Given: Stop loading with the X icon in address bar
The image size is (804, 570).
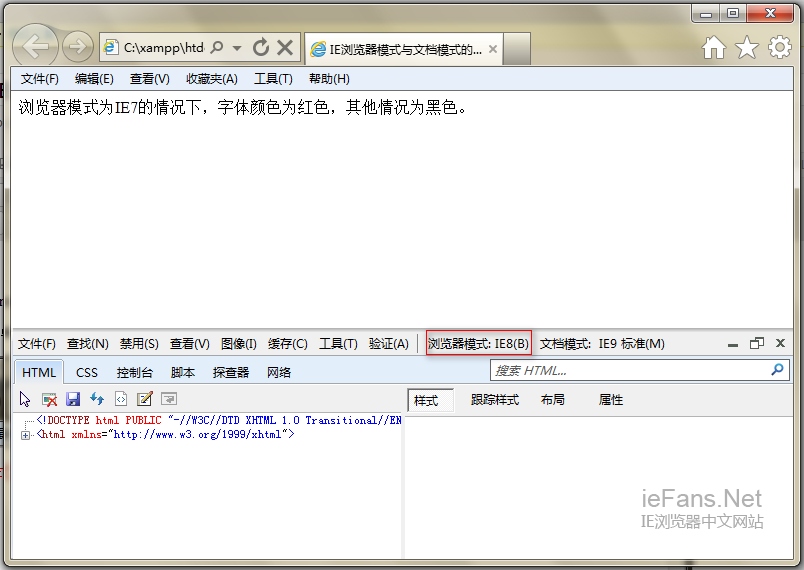Looking at the screenshot, I should click(285, 47).
